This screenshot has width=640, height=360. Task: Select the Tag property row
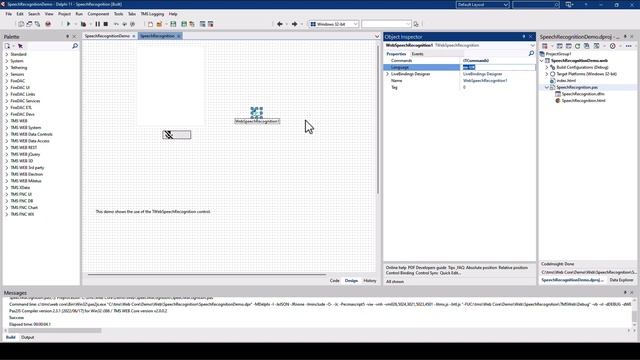[459, 87]
